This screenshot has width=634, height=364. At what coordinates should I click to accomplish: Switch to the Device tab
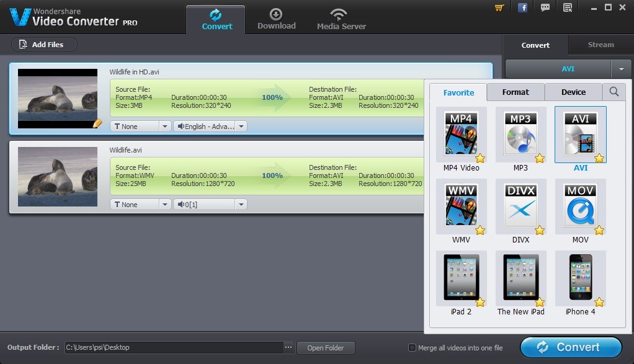(x=573, y=91)
